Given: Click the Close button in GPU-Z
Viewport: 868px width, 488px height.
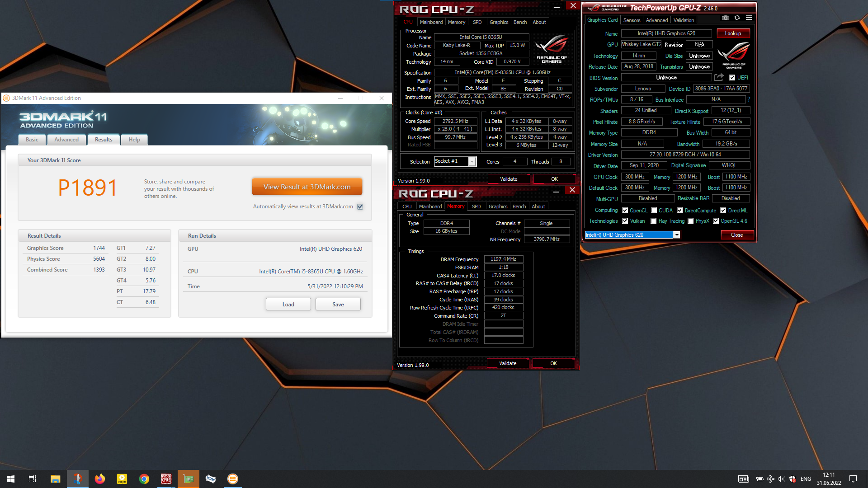Looking at the screenshot, I should 737,235.
